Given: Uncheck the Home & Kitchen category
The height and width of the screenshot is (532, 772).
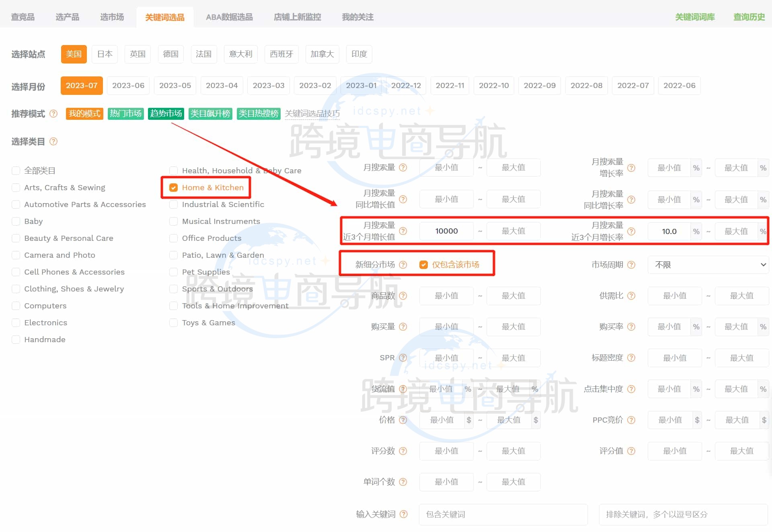Looking at the screenshot, I should (174, 188).
